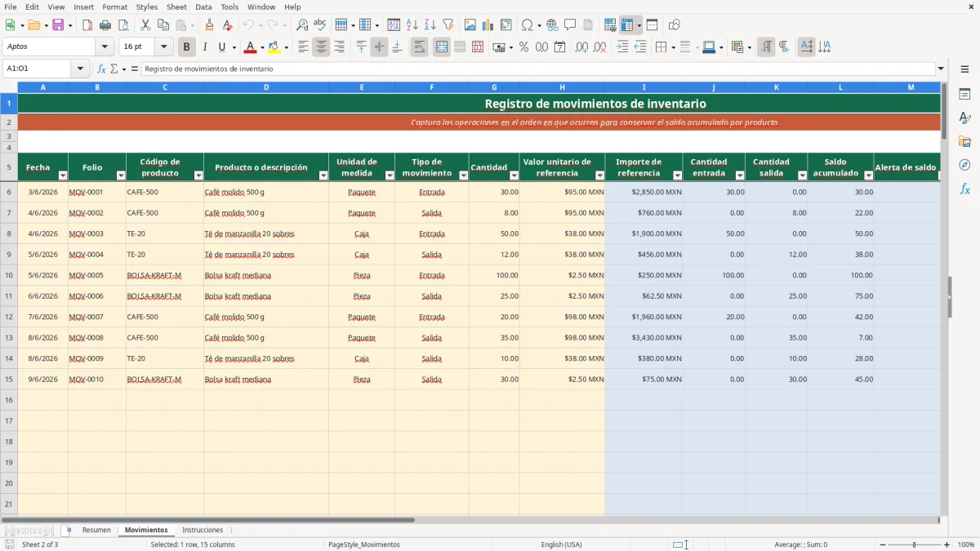Sort descending Z to A

[430, 25]
